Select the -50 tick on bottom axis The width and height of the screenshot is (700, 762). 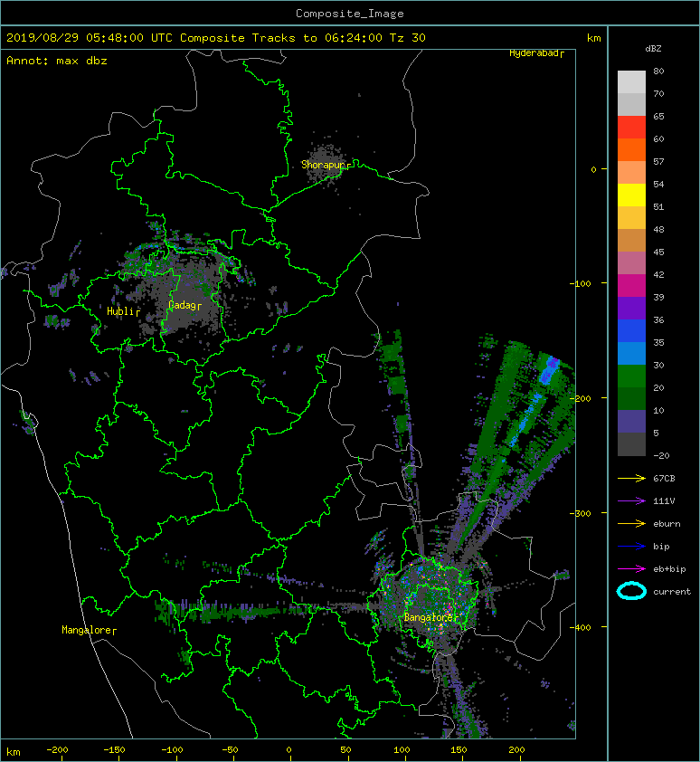coord(230,750)
